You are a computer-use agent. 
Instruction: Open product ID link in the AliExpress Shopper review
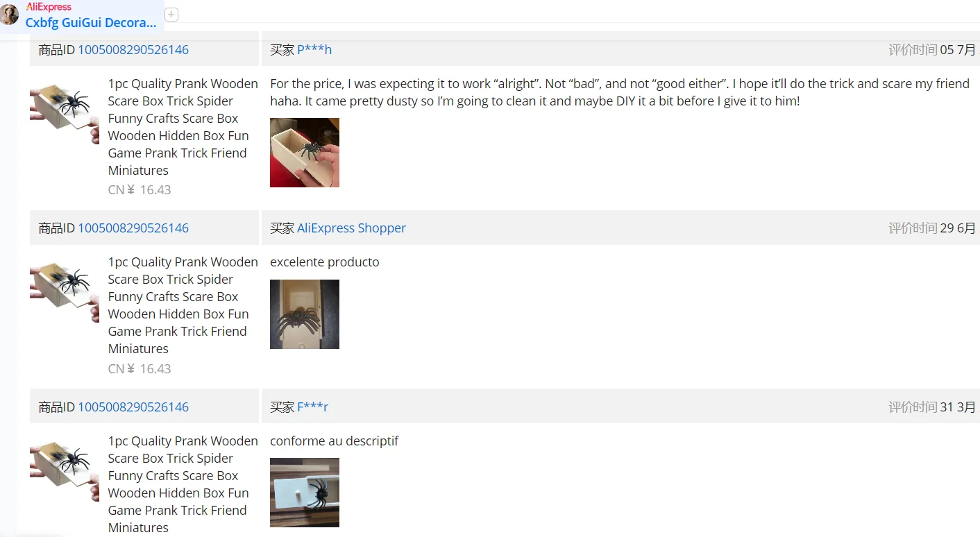click(133, 228)
